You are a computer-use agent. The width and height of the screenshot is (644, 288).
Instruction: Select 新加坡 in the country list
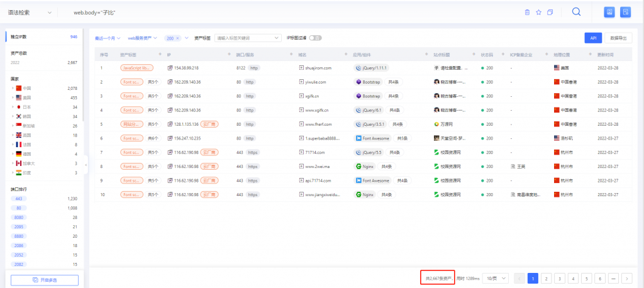[28, 126]
